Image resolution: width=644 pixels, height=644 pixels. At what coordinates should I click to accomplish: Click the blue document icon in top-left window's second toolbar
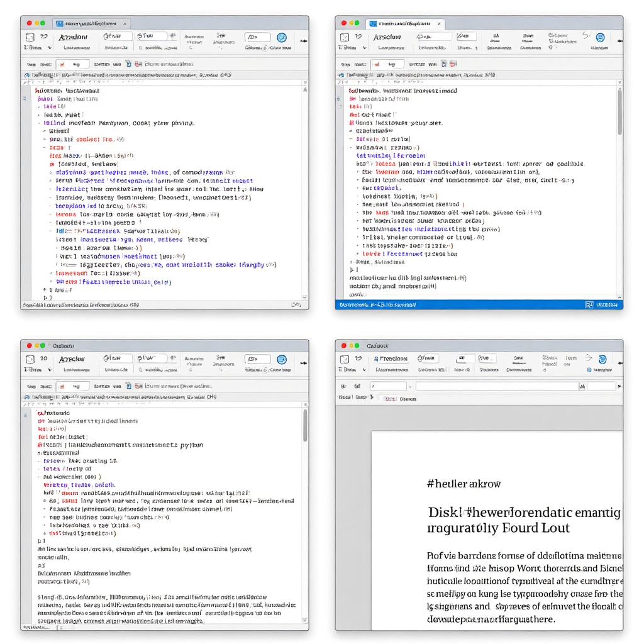(x=128, y=64)
